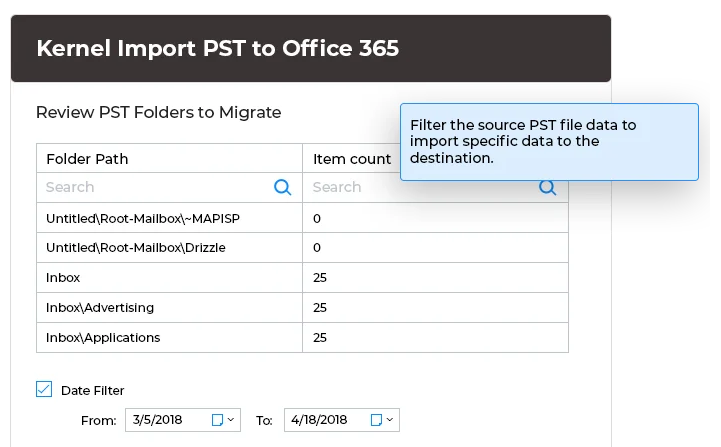Click the filter source PST data tooltip
721x447 pixels.
click(x=548, y=141)
